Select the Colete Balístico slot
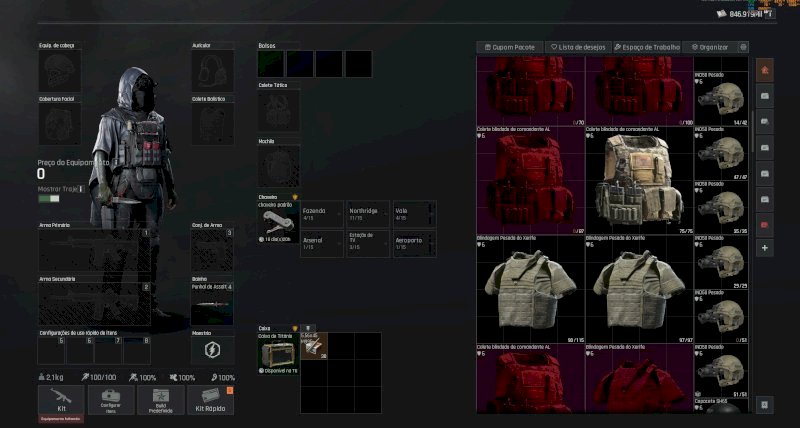 coord(213,124)
